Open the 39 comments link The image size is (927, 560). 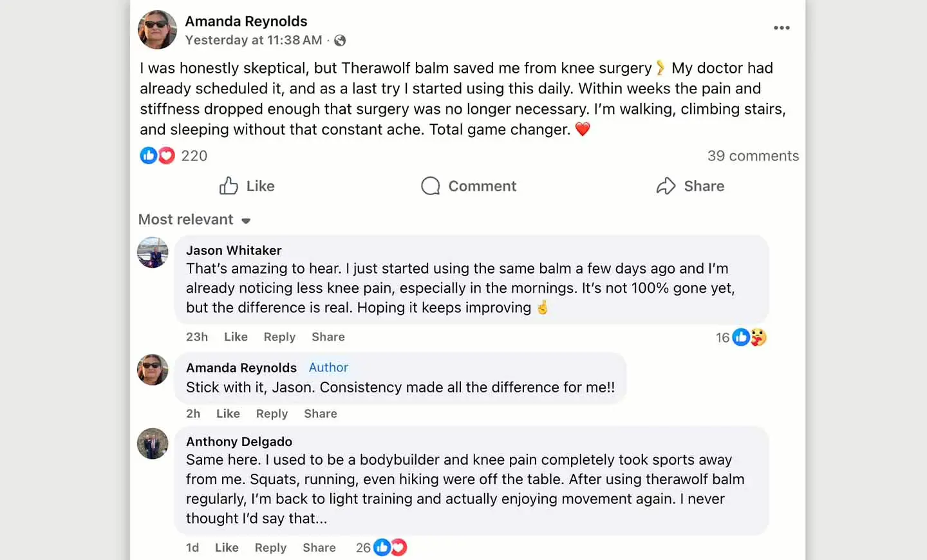[753, 156]
